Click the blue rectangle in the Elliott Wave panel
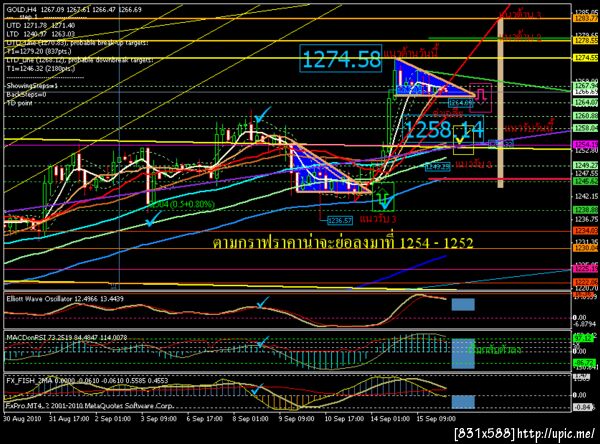The image size is (600, 444). [x=463, y=305]
